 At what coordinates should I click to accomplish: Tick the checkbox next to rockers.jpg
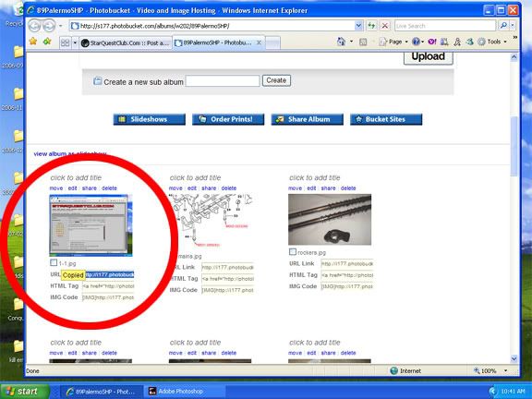coord(293,252)
